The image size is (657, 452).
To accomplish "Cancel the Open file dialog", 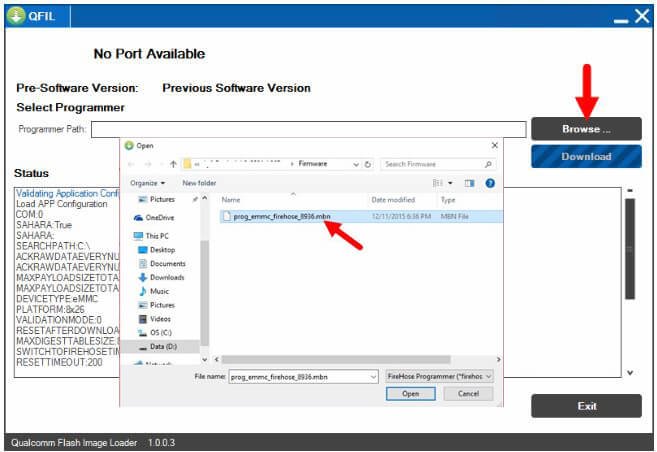I will [468, 393].
